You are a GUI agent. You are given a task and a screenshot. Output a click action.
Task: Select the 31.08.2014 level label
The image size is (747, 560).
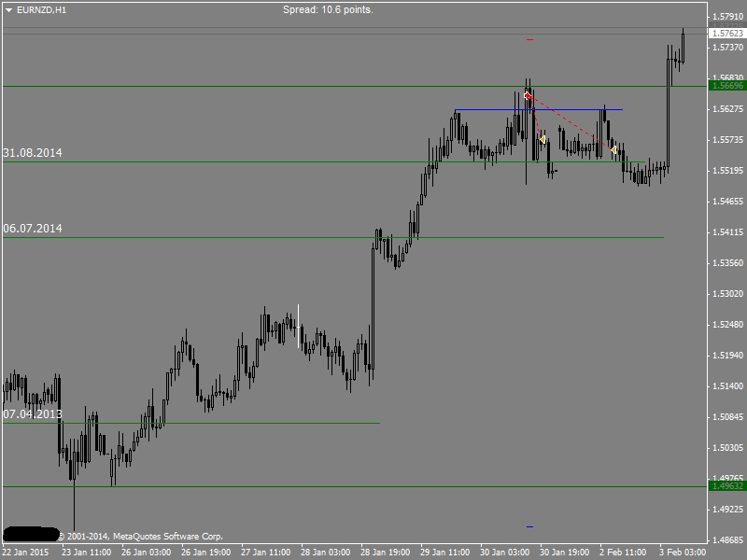click(x=33, y=153)
